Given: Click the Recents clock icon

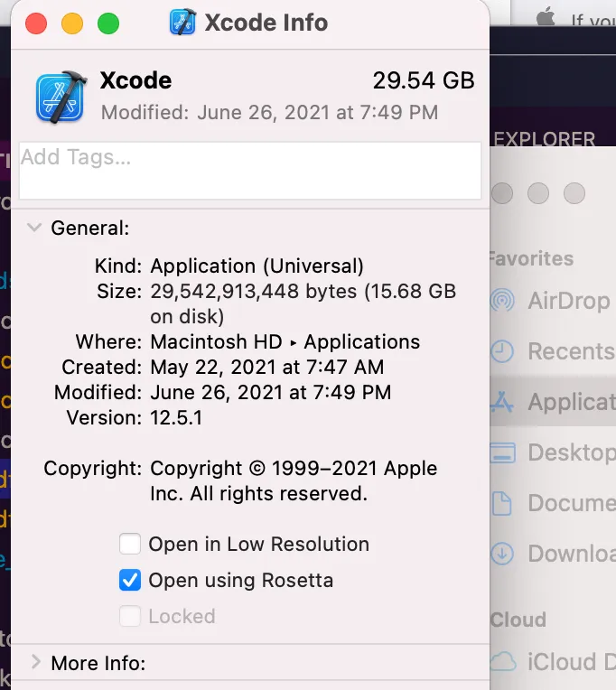Looking at the screenshot, I should point(503,351).
